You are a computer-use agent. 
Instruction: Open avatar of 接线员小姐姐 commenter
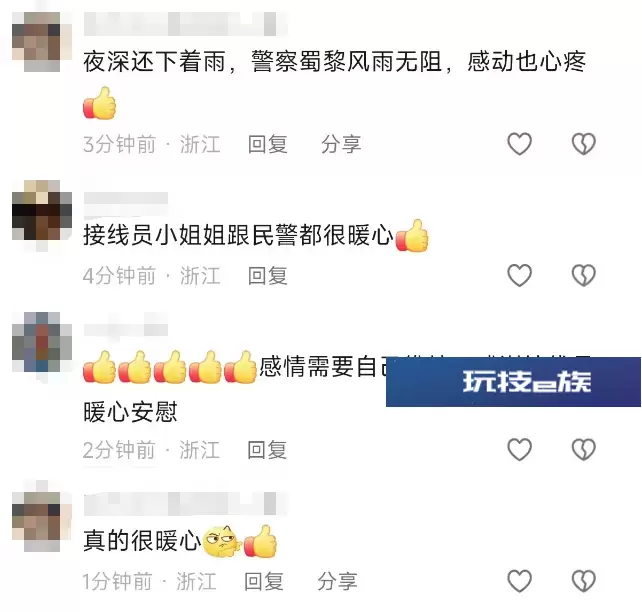(42, 210)
